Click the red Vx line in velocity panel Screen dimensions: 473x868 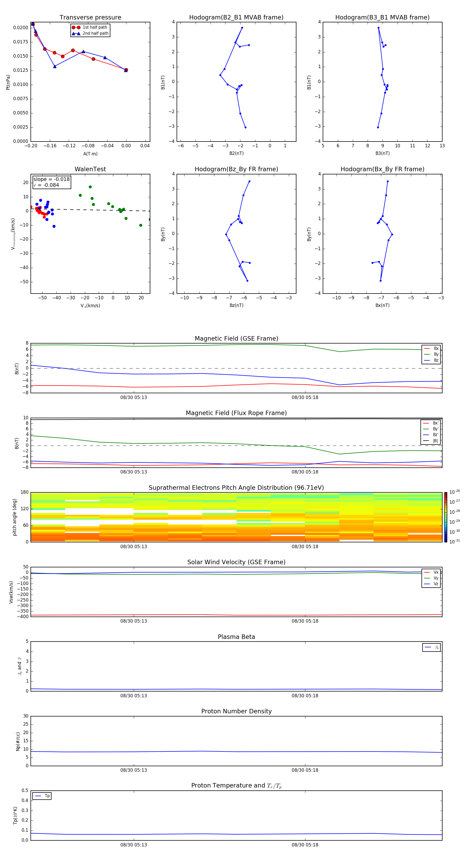tap(236, 615)
